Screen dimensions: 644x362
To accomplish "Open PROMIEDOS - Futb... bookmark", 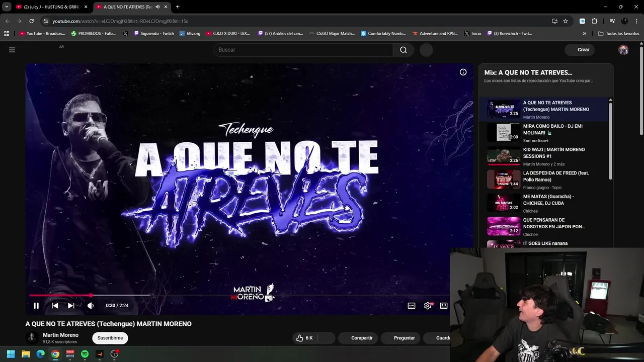I will tap(93, 34).
